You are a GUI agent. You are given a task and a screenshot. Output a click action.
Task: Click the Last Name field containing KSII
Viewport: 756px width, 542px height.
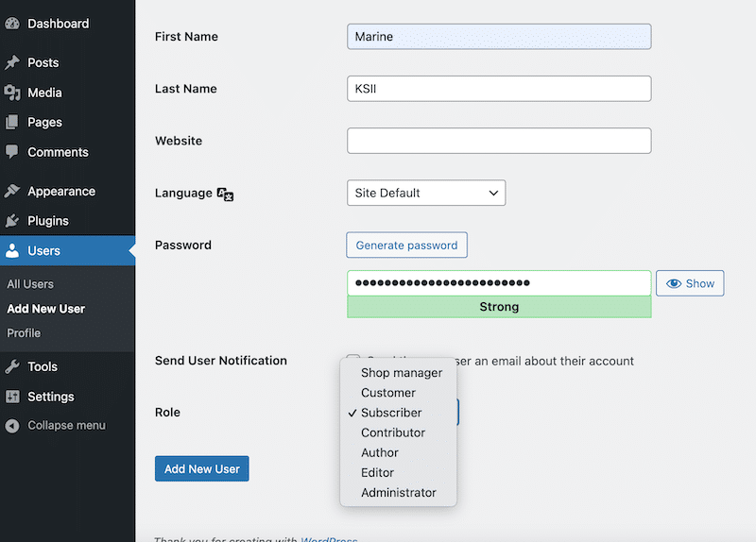[x=499, y=89]
